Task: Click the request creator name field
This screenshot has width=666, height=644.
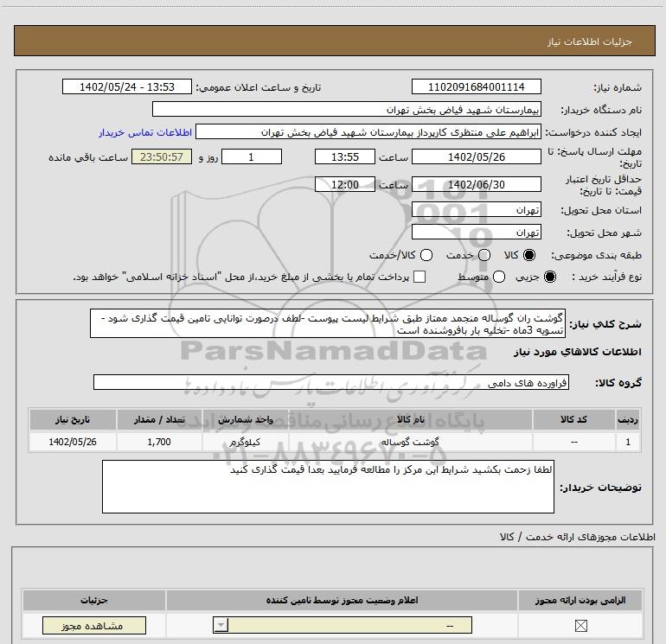Action: click(x=368, y=131)
